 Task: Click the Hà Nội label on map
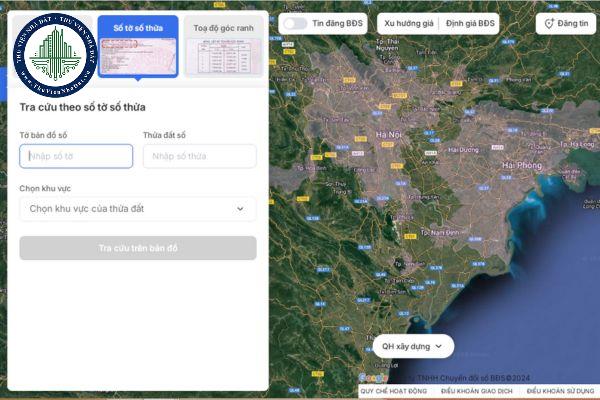click(x=388, y=135)
